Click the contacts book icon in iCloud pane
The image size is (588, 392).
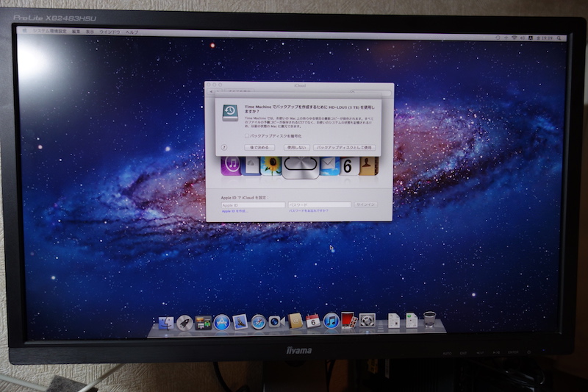pos(369,165)
